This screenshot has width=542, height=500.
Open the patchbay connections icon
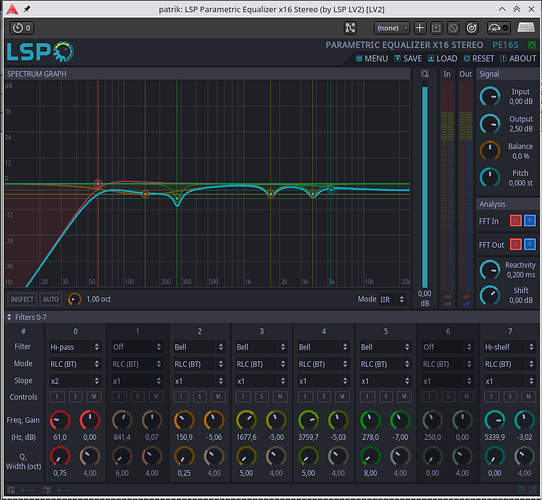(350, 28)
